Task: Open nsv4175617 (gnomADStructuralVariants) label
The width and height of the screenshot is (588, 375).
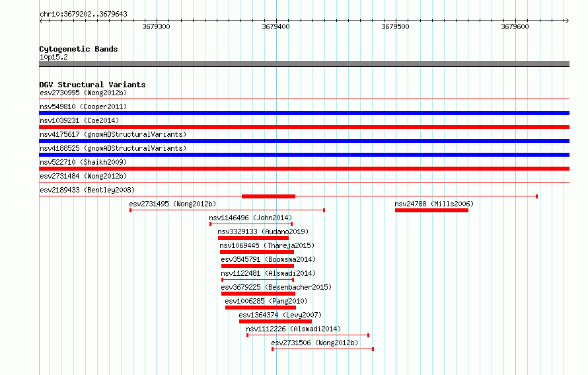Action: (x=113, y=134)
